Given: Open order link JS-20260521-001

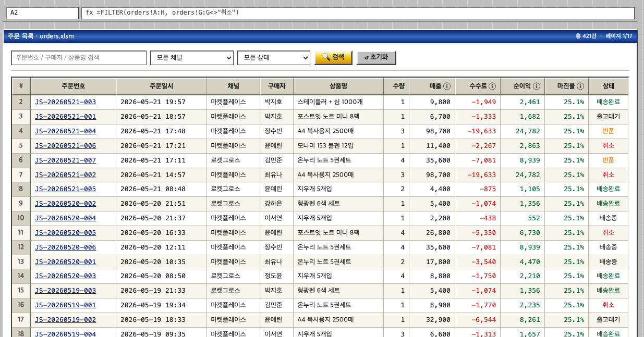Looking at the screenshot, I should tap(65, 117).
